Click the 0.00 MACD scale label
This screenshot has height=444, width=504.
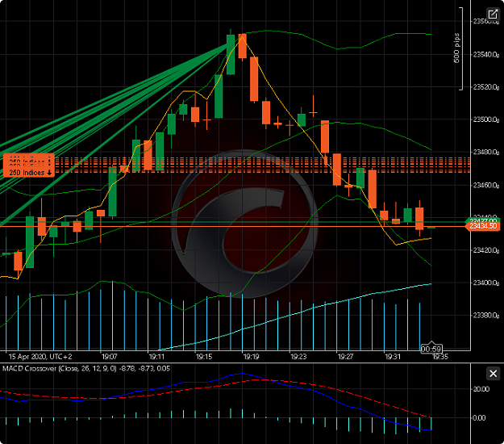479,418
